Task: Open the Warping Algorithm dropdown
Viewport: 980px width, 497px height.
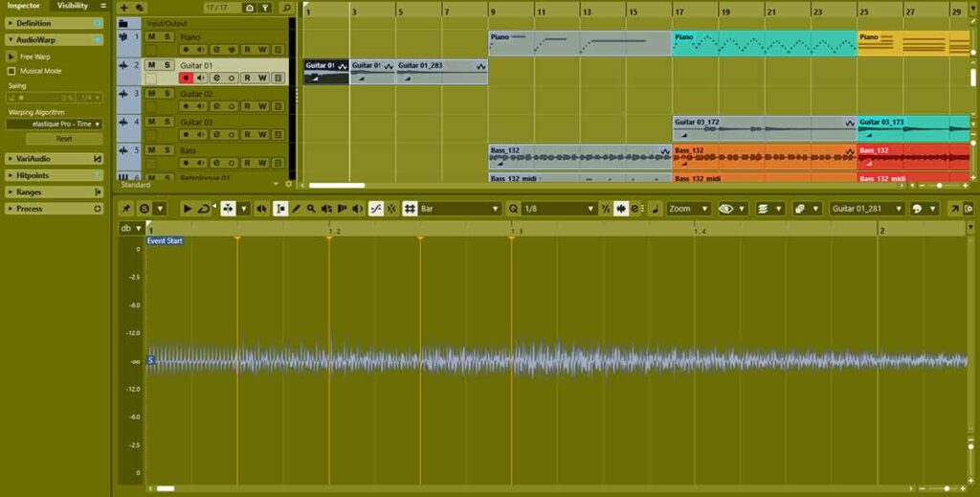Action: tap(54, 124)
